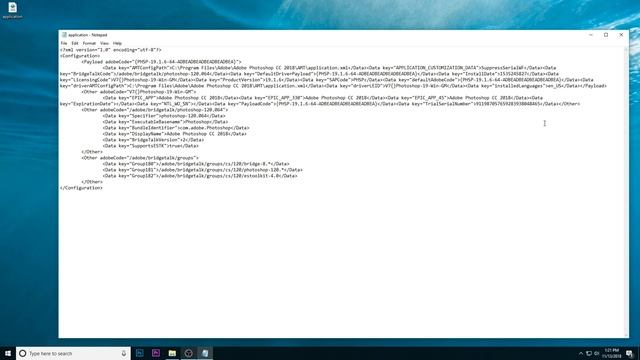This screenshot has height=360, width=640.
Task: Click the Type here to search field
Action: (x=73, y=353)
